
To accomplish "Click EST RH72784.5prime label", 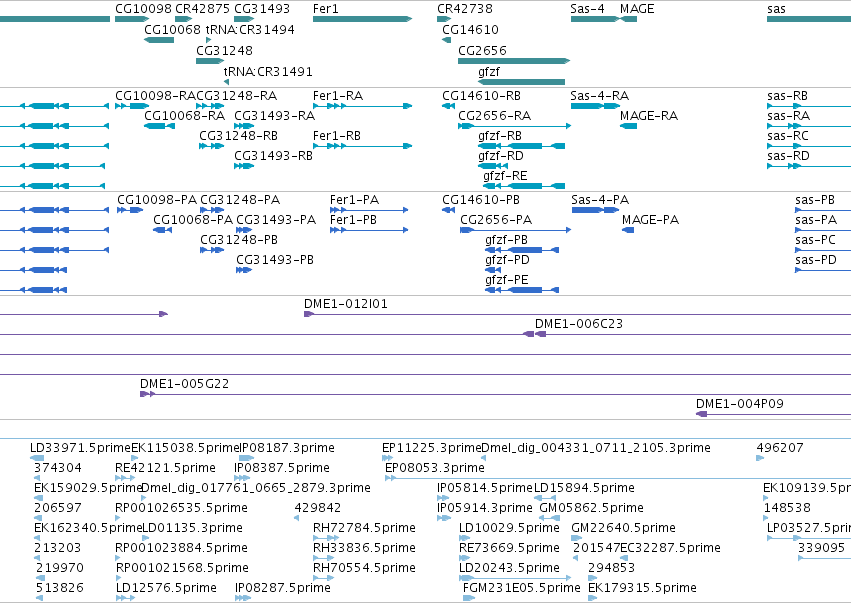I will 364,528.
